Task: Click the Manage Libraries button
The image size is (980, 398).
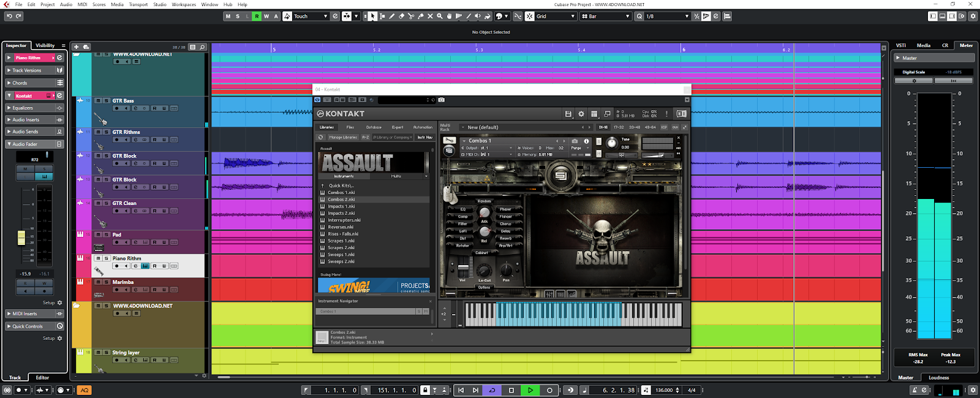Action: (x=342, y=137)
